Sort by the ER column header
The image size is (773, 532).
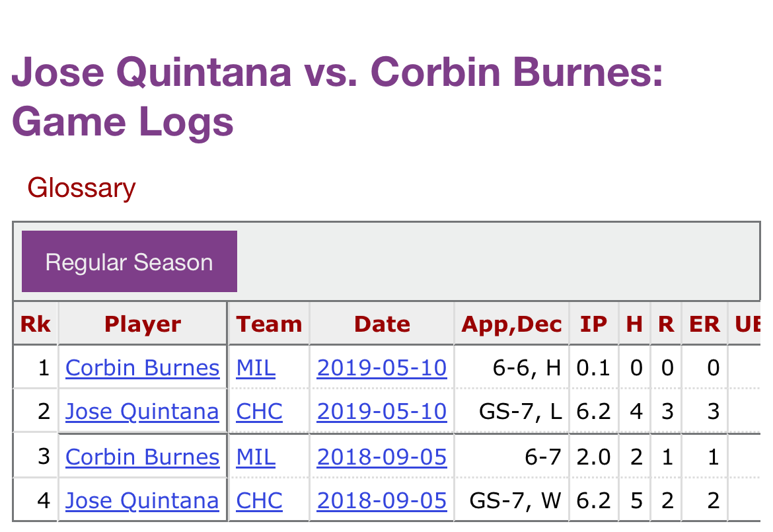click(x=704, y=324)
